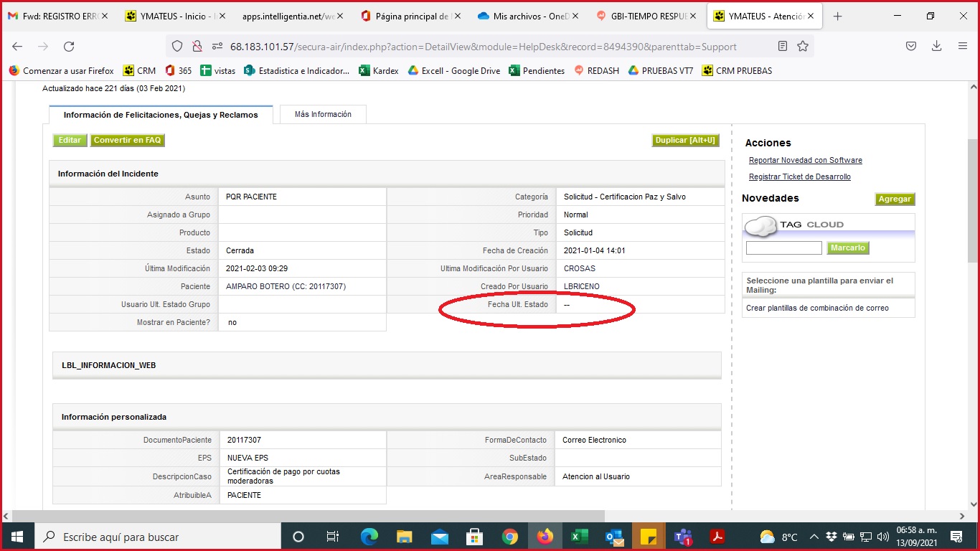Open the REDASH bookmark
Viewport: 980px width, 551px height.
click(x=596, y=70)
